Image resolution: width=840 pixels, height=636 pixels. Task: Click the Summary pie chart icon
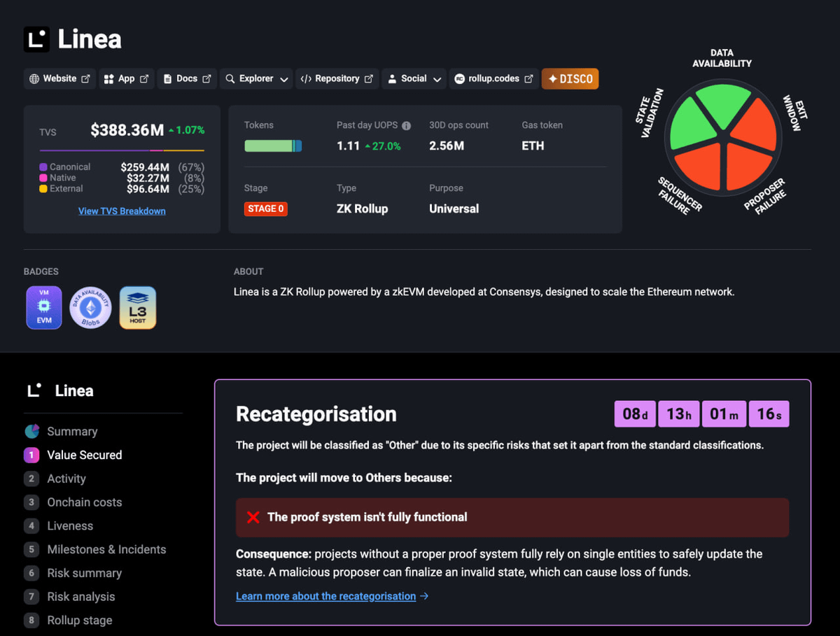(x=31, y=431)
